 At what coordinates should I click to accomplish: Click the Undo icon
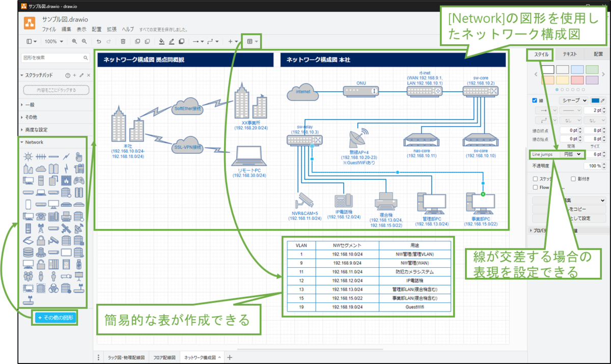(x=99, y=42)
